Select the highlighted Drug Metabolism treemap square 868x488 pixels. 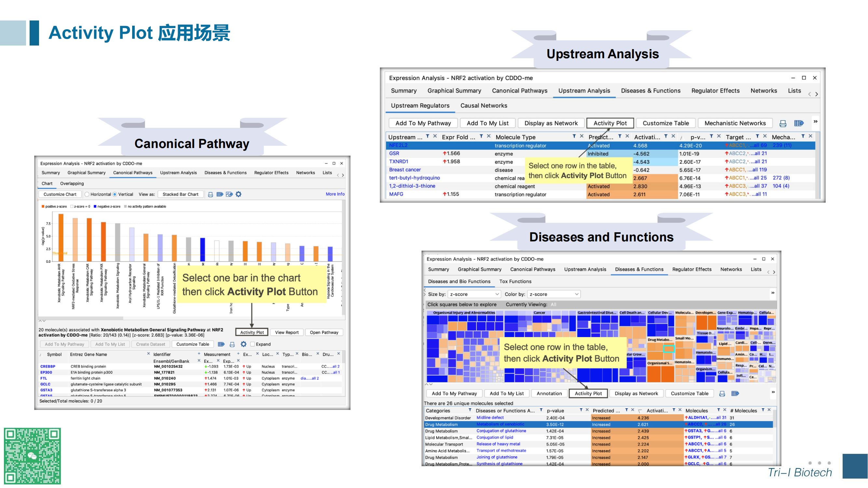(x=668, y=348)
